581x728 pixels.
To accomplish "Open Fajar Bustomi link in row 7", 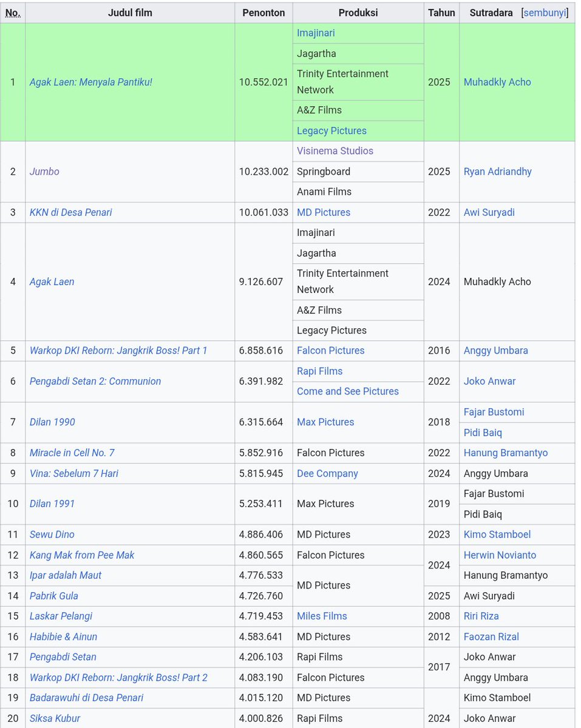I will point(494,413).
